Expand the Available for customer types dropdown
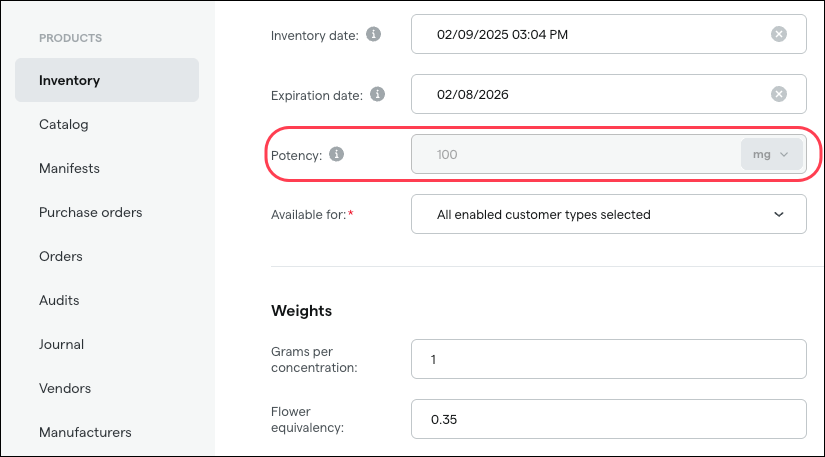 tap(609, 214)
